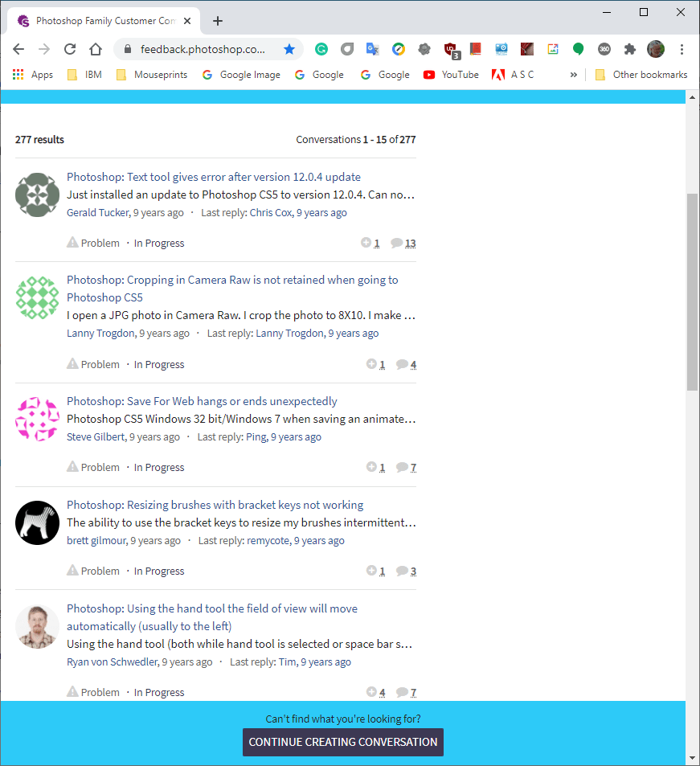This screenshot has height=766, width=700.
Task: Close the Photoshop Family Customer tab
Action: click(x=187, y=21)
